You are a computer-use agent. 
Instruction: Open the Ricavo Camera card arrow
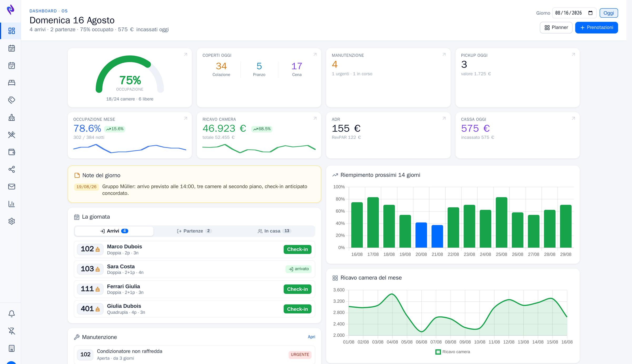[315, 119]
